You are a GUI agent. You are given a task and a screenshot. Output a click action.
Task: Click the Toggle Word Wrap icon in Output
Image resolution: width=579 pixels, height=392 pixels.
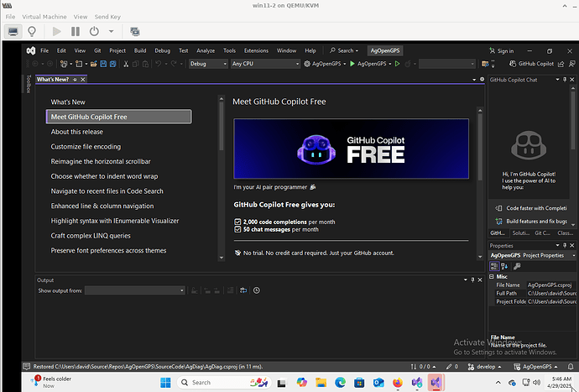point(243,290)
